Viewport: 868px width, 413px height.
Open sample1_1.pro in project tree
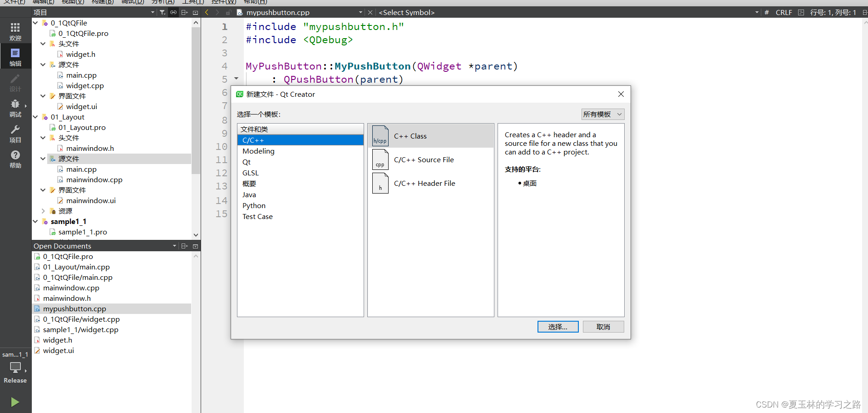(x=83, y=232)
